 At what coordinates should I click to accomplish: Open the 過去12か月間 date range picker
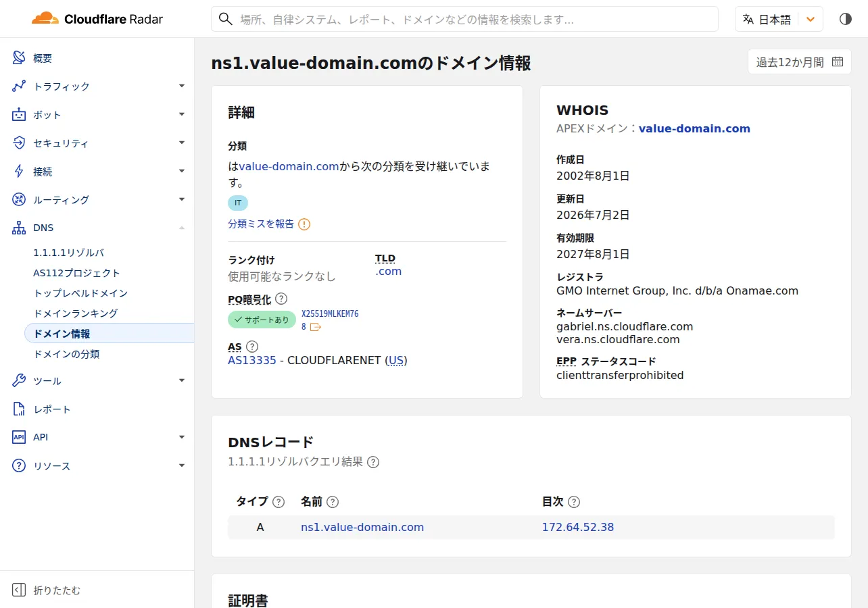pos(799,62)
